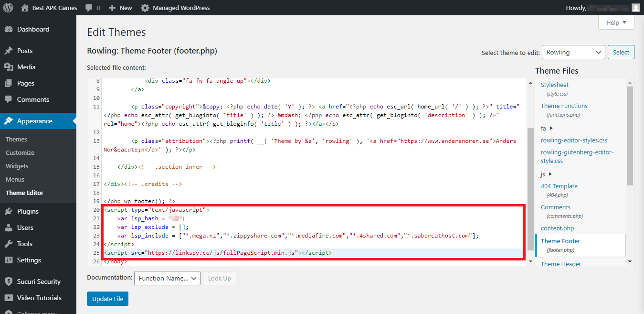644x314 pixels.
Task: Click the code editor vertical scrollbar
Action: click(x=530, y=189)
